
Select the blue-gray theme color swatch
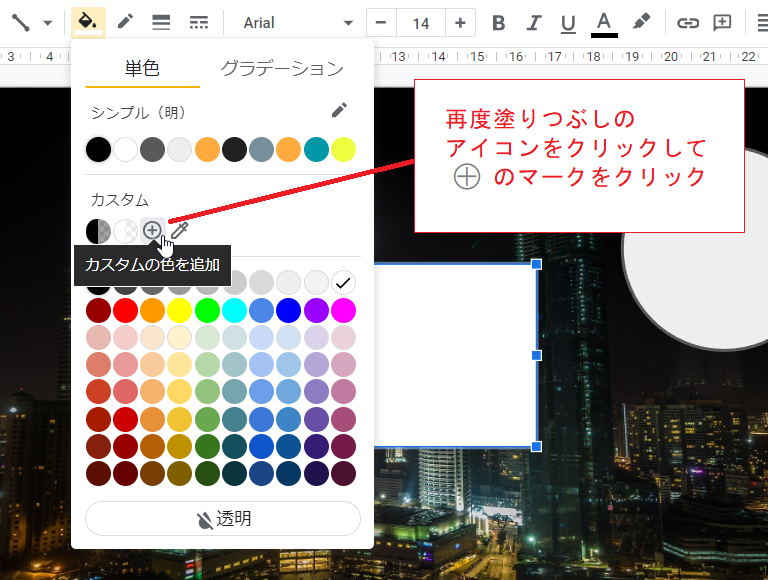pos(262,149)
